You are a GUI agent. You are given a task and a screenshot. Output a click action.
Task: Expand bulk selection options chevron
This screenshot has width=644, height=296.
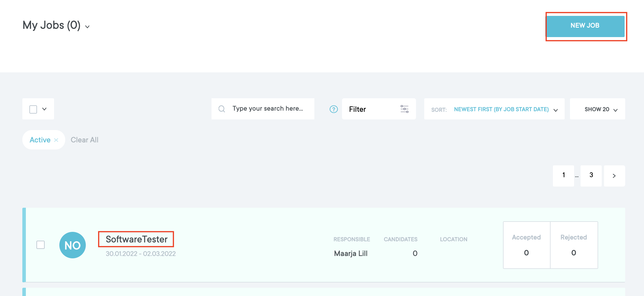(x=44, y=109)
